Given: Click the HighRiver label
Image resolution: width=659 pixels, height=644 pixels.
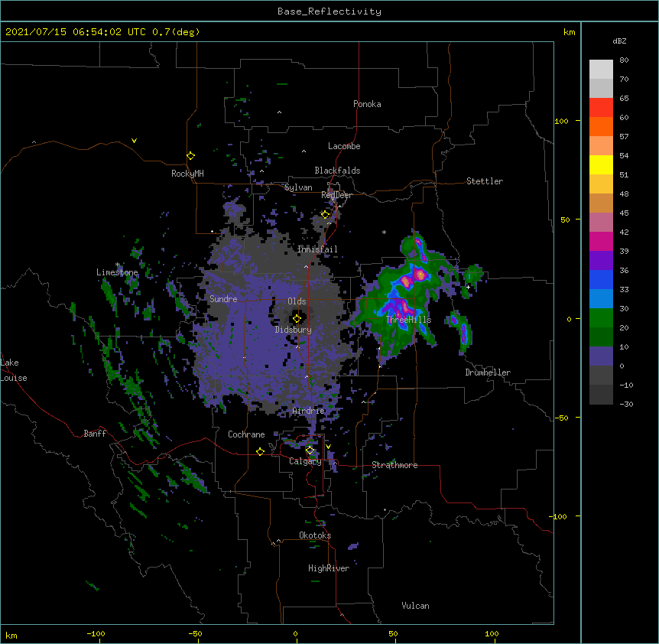Looking at the screenshot, I should [329, 568].
